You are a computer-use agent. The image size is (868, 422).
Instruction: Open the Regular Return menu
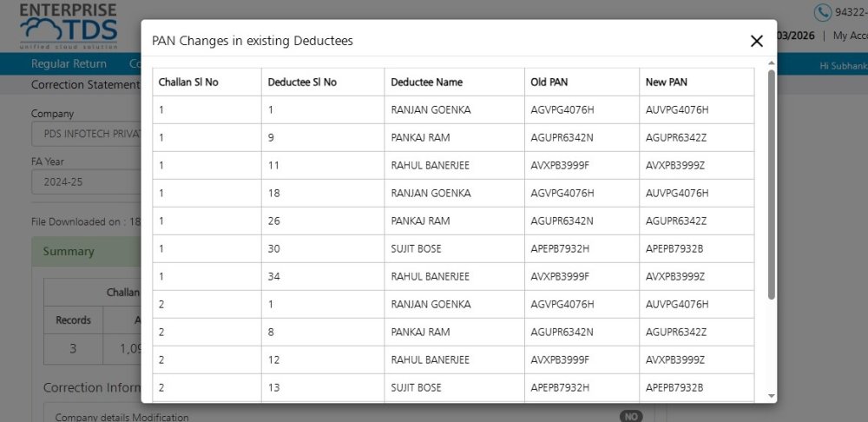(69, 63)
